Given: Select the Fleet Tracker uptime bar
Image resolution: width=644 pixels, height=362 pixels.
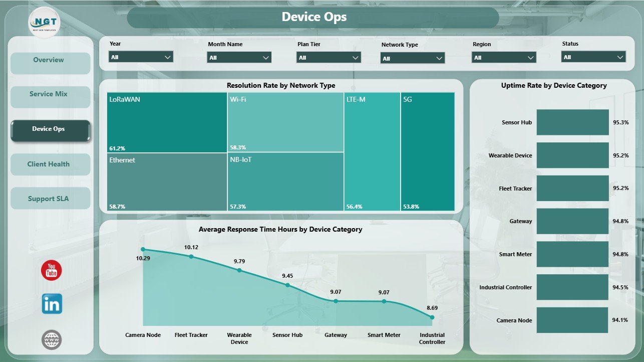Looking at the screenshot, I should coord(572,189).
